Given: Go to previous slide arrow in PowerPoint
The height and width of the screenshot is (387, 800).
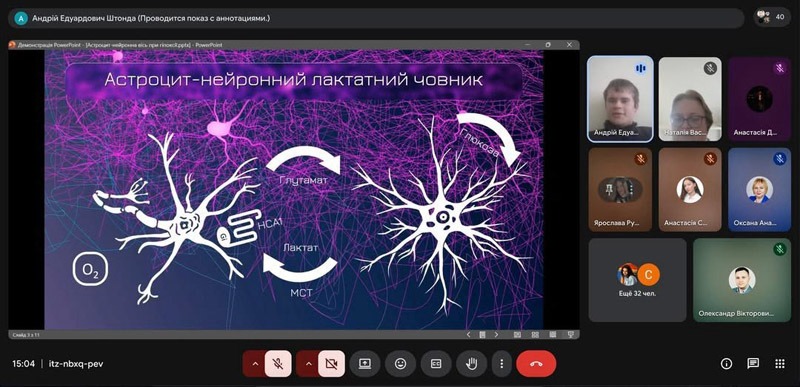Looking at the screenshot, I should (x=468, y=335).
